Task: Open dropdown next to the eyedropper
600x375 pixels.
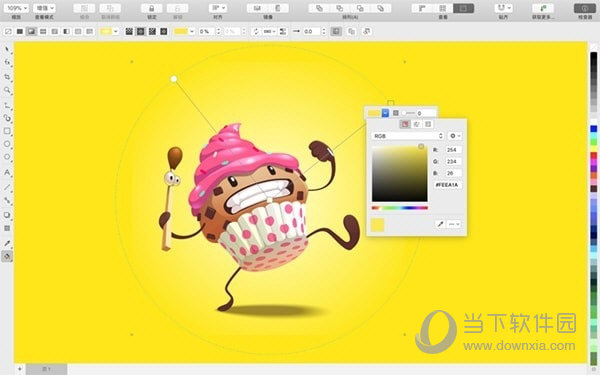Action: coord(454,224)
